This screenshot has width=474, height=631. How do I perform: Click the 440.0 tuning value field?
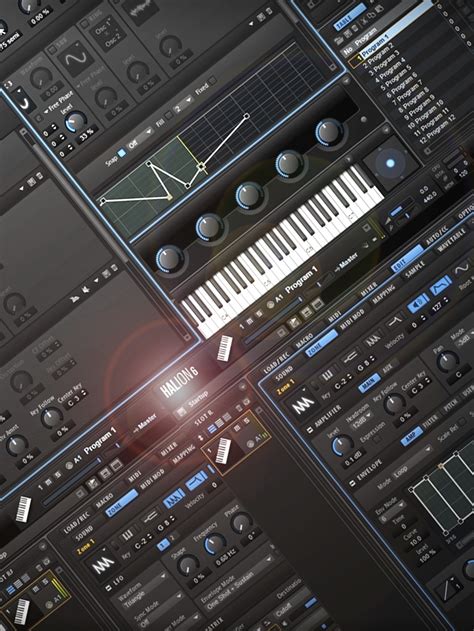point(429,198)
